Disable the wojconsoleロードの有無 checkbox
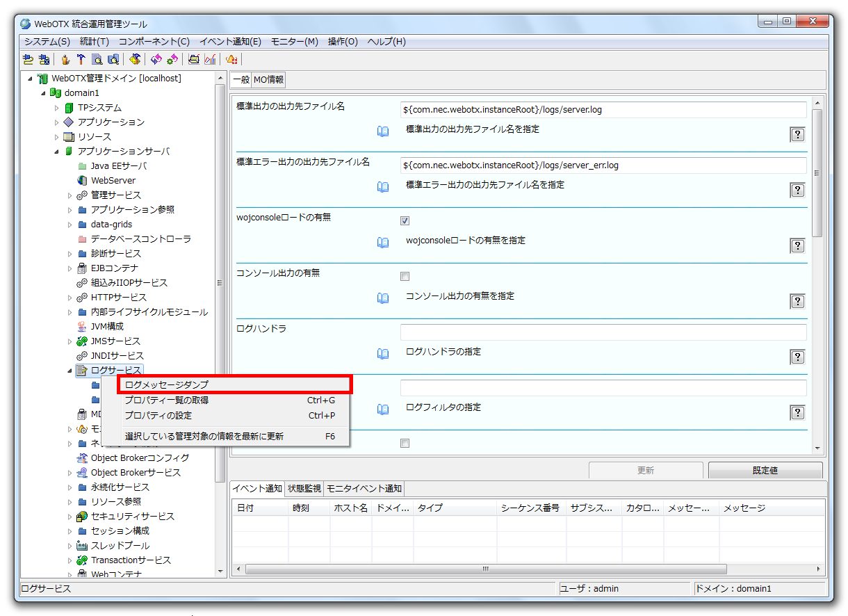Screen dimensions: 848x616 pos(405,220)
